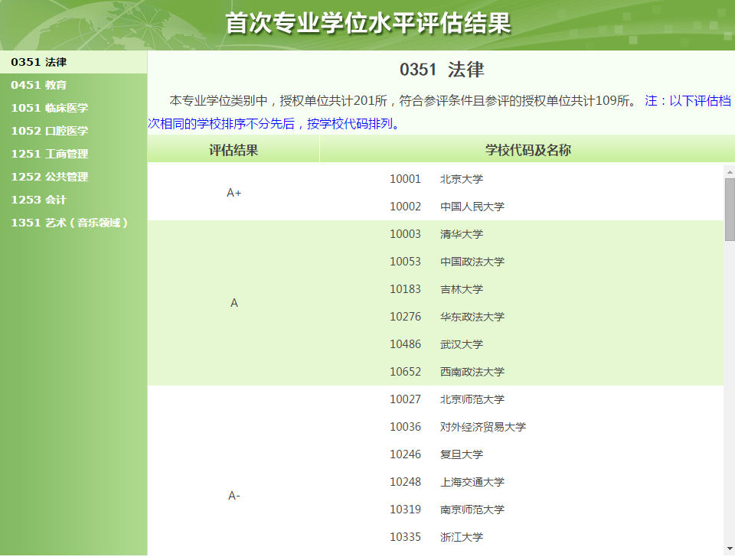Click the 评估结果 column header
This screenshot has width=735, height=560.
[x=234, y=150]
